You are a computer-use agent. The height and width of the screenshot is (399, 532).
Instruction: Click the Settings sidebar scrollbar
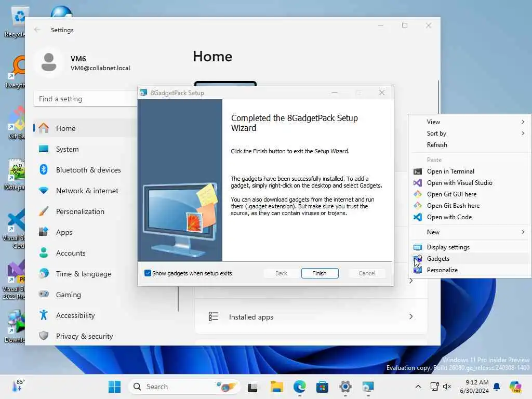(178, 299)
